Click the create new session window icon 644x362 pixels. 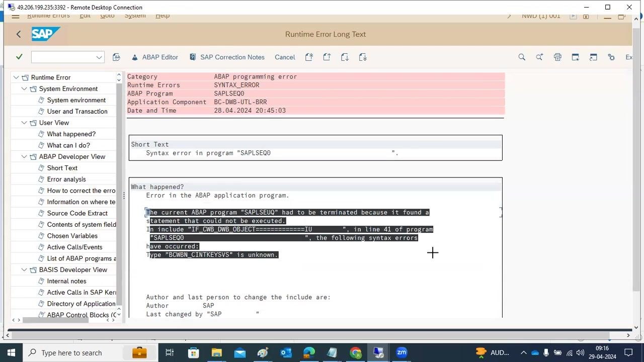(575, 57)
